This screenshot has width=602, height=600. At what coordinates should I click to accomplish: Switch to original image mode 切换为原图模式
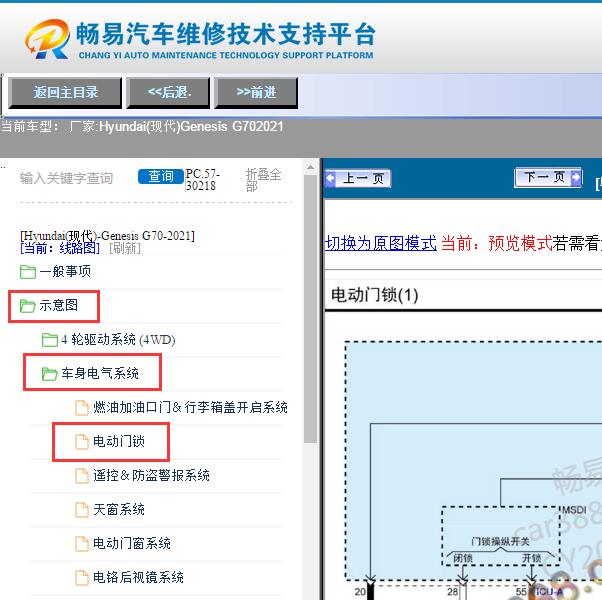click(x=380, y=243)
